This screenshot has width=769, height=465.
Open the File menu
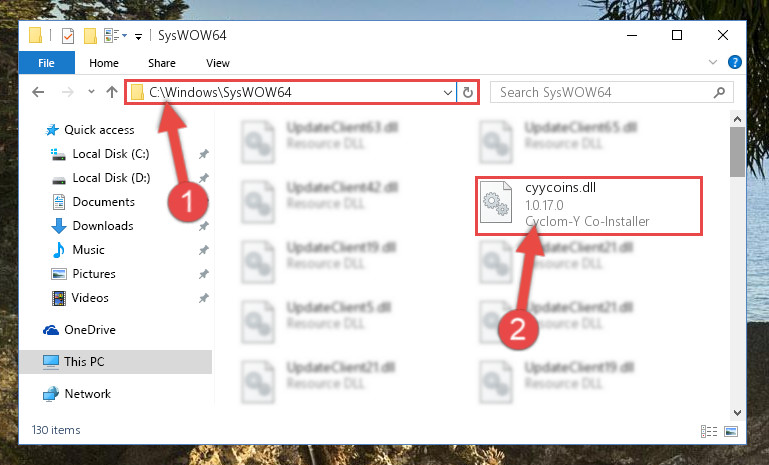[x=47, y=63]
